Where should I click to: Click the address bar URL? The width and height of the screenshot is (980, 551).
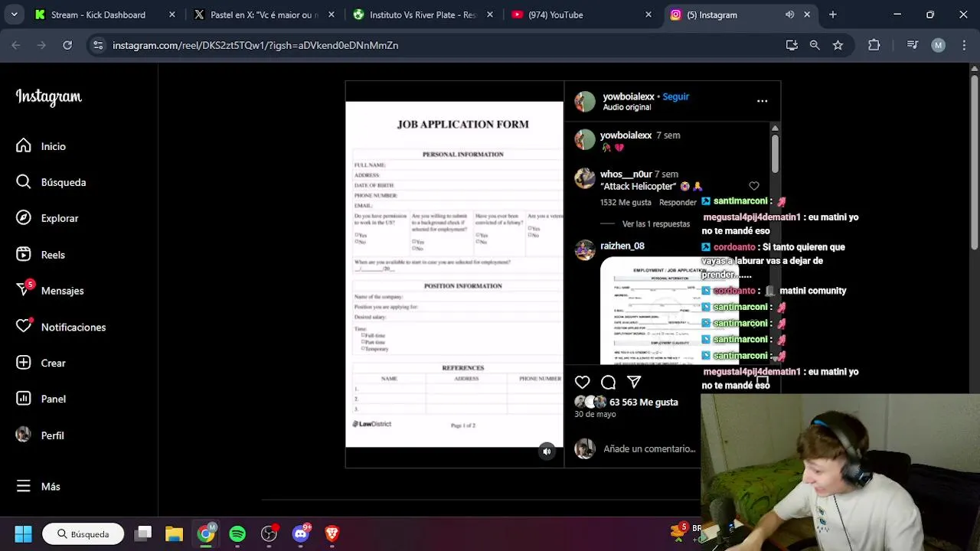click(255, 45)
